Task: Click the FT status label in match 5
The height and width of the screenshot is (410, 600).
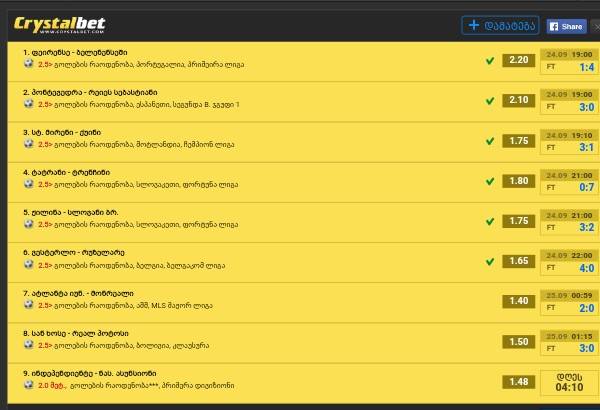Action: click(551, 227)
